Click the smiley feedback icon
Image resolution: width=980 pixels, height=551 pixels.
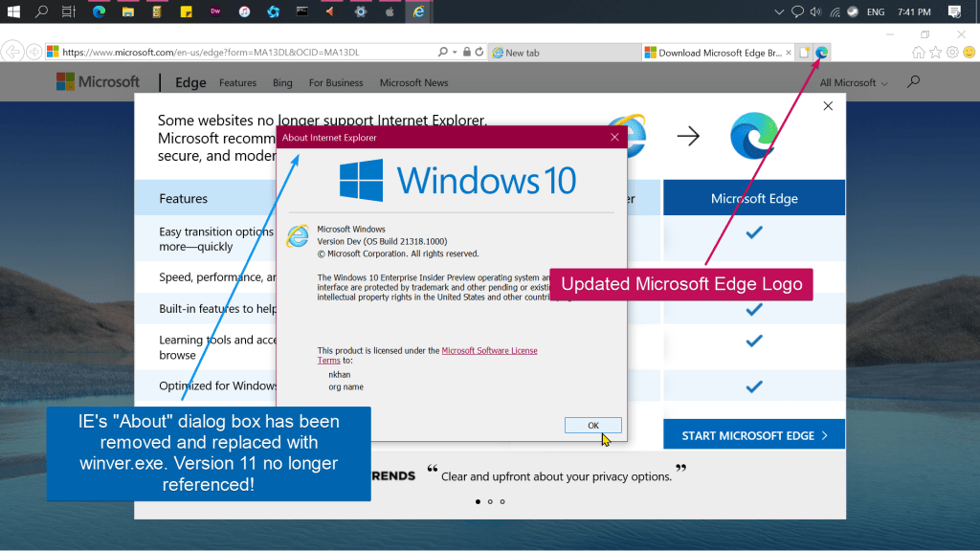pyautogui.click(x=968, y=53)
